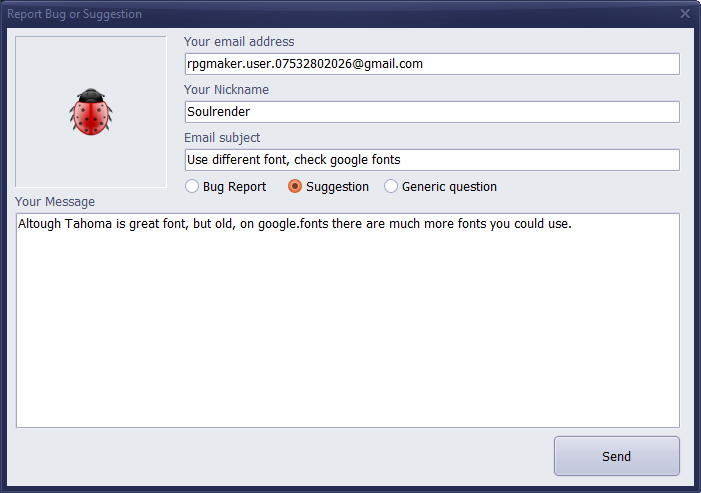Choose the Suggestion radio option
The image size is (701, 493).
[x=295, y=187]
